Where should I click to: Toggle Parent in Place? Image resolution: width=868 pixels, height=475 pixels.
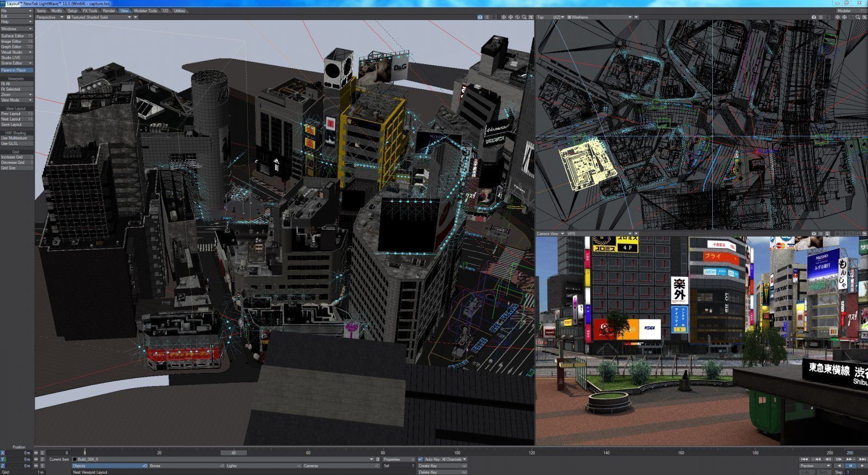pos(17,70)
